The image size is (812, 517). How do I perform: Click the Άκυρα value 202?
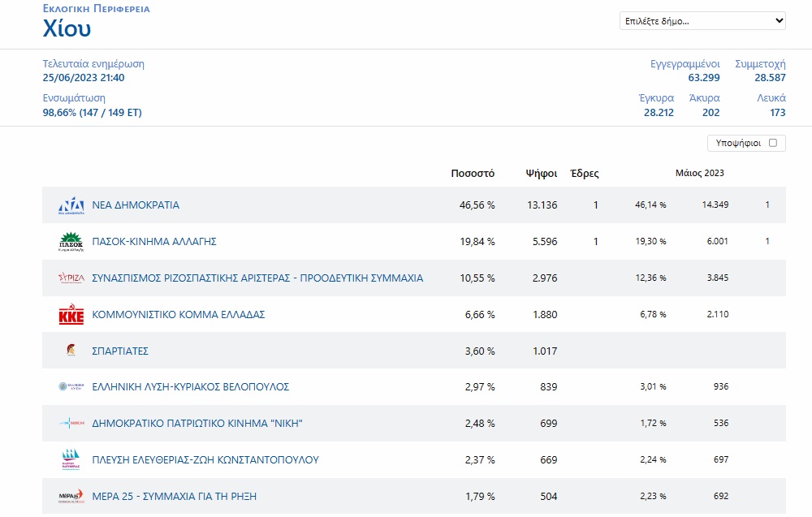(x=711, y=112)
